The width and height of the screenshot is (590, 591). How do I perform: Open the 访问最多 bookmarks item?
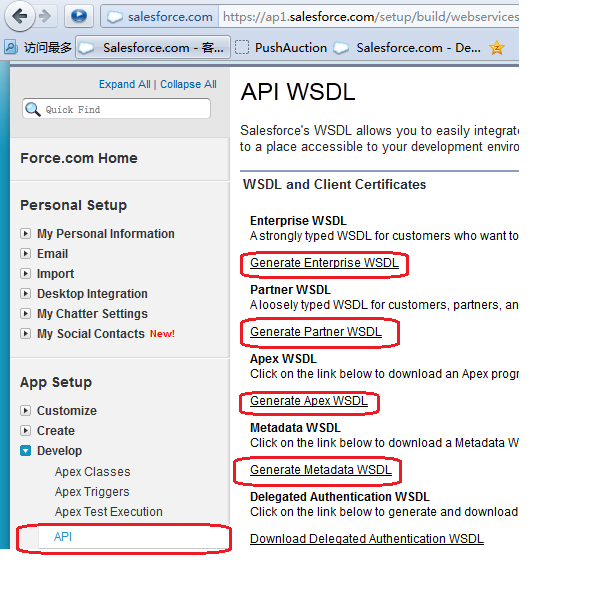[38, 47]
